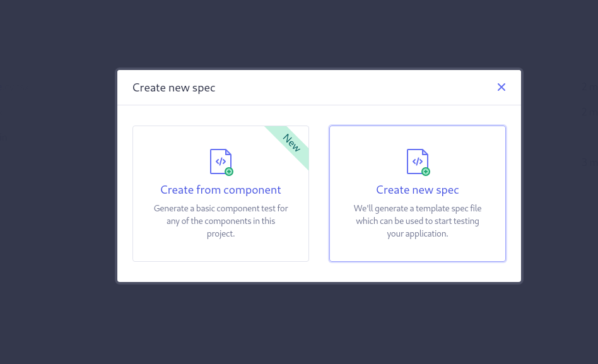Viewport: 598px width, 364px height.
Task: Click code brackets symbol in component icon
Action: tap(220, 161)
